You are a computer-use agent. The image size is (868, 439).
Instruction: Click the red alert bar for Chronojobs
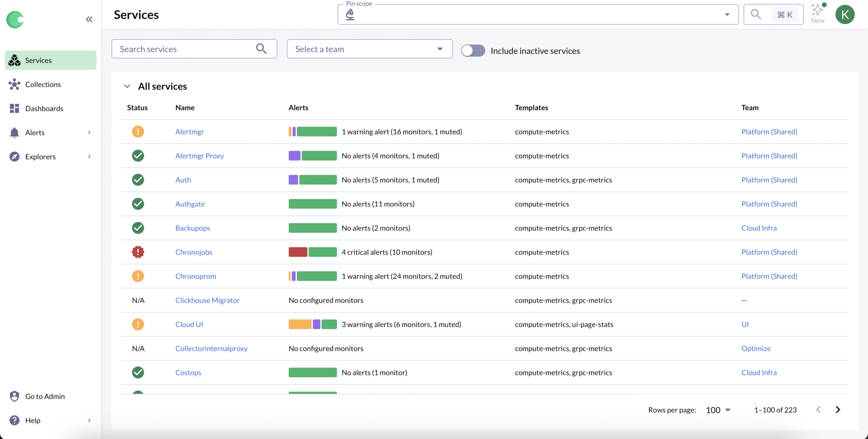(298, 252)
